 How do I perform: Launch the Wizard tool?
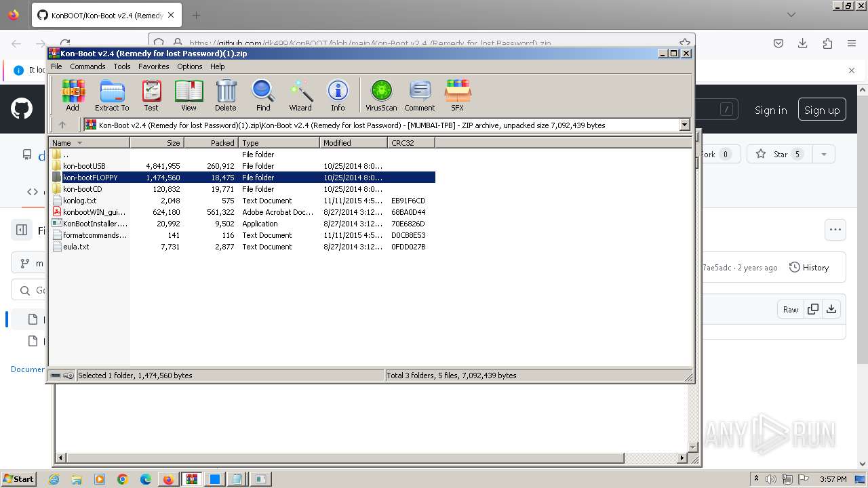300,95
